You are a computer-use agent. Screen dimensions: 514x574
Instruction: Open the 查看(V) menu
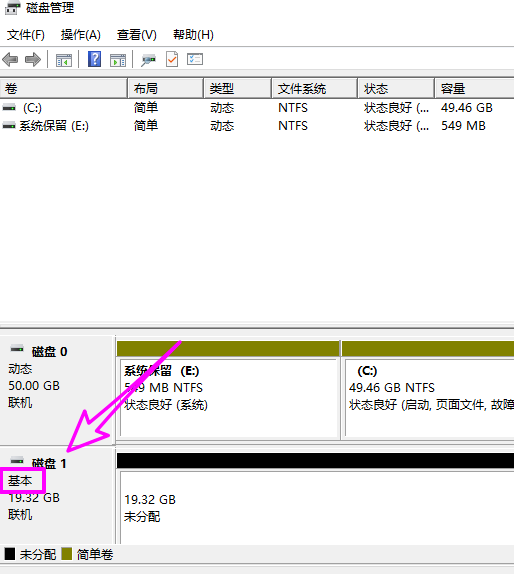(137, 35)
